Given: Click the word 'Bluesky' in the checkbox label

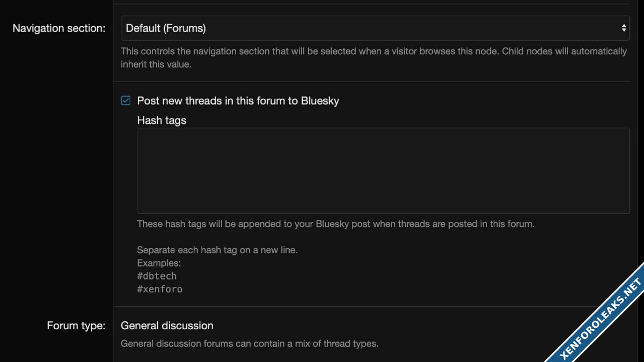Looking at the screenshot, I should [x=320, y=101].
